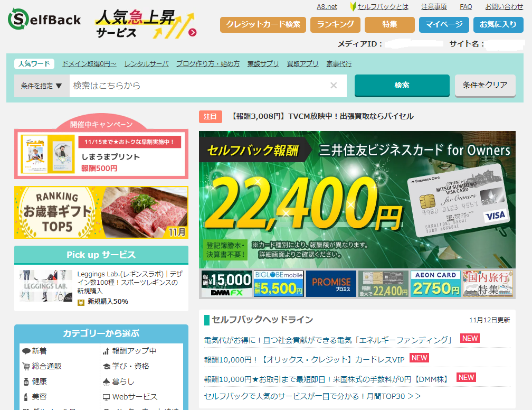Open the セルフバックとは link
This screenshot has width=532, height=410.
pyautogui.click(x=383, y=6)
